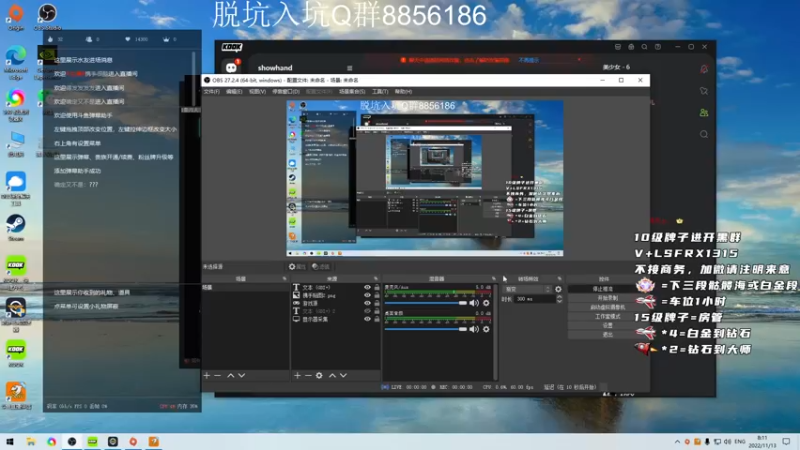Open the 视图(V) menu in OBS
This screenshot has height=450, width=800.
[257, 92]
